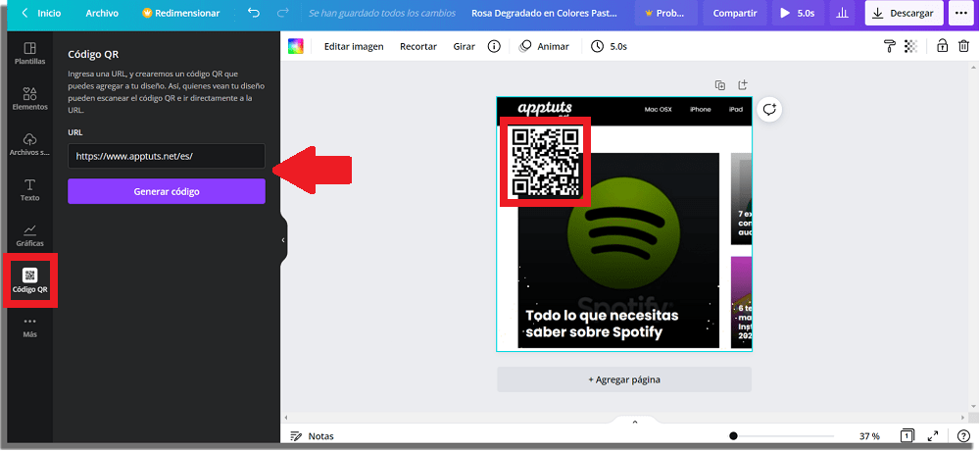The width and height of the screenshot is (980, 451).
Task: Open the three-dots more menu in header
Action: 960,13
